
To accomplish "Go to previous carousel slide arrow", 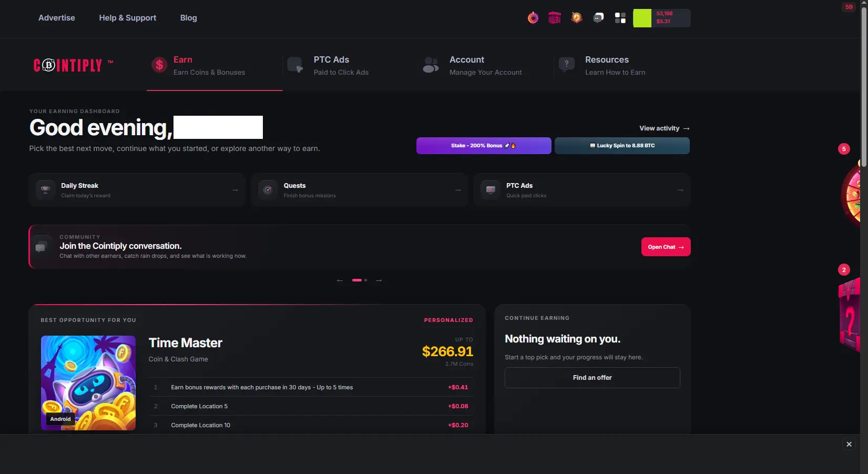I will (x=340, y=280).
